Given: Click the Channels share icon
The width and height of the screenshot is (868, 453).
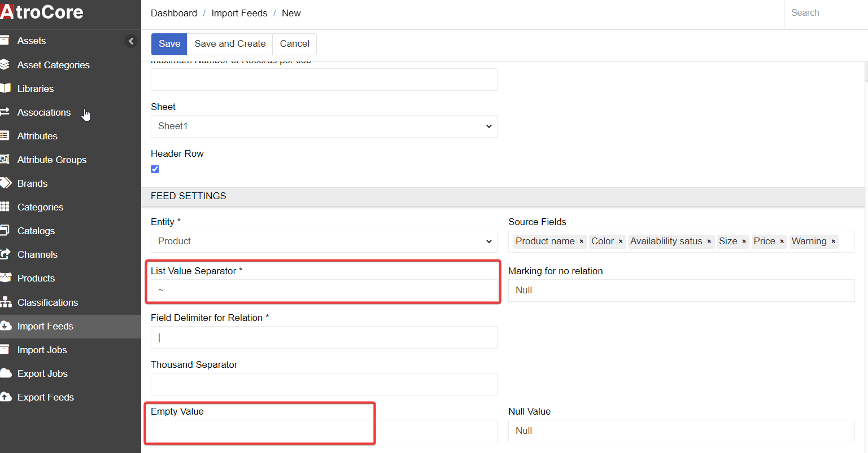Looking at the screenshot, I should pos(5,254).
